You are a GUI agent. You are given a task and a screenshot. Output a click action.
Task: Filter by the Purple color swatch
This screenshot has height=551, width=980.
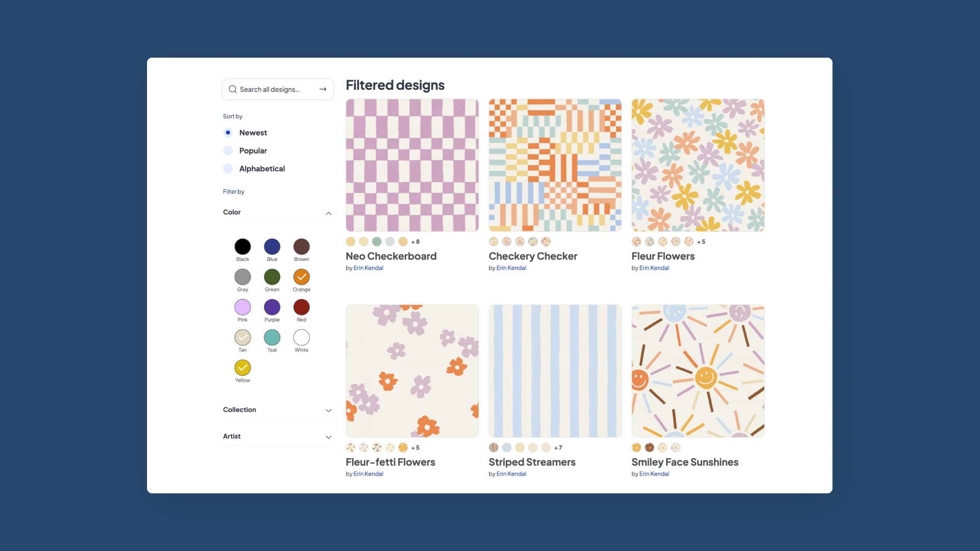272,308
